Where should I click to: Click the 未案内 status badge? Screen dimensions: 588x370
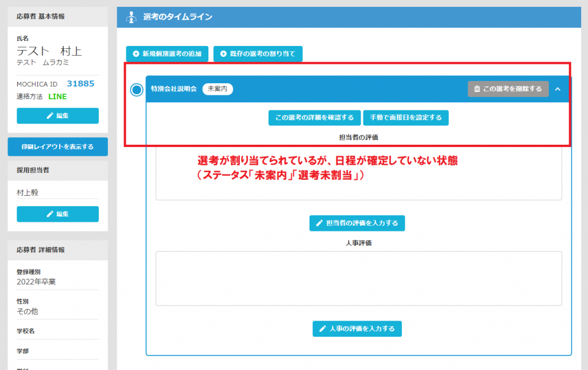point(218,89)
